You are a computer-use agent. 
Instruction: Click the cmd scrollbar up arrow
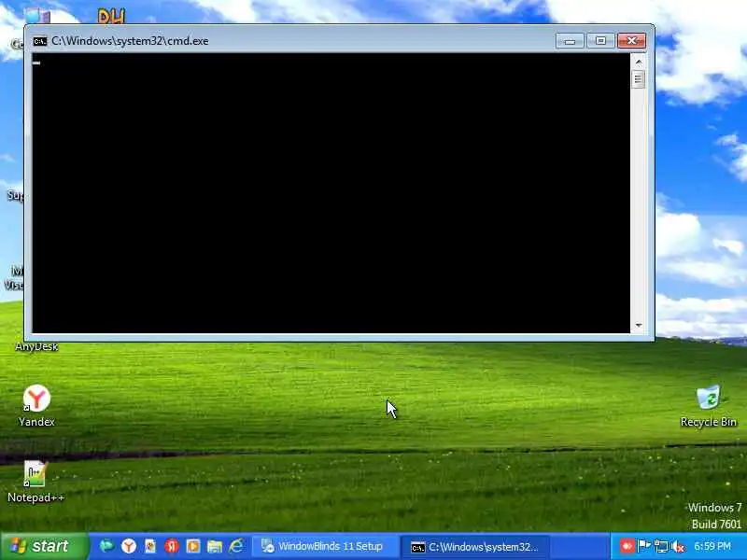click(639, 62)
